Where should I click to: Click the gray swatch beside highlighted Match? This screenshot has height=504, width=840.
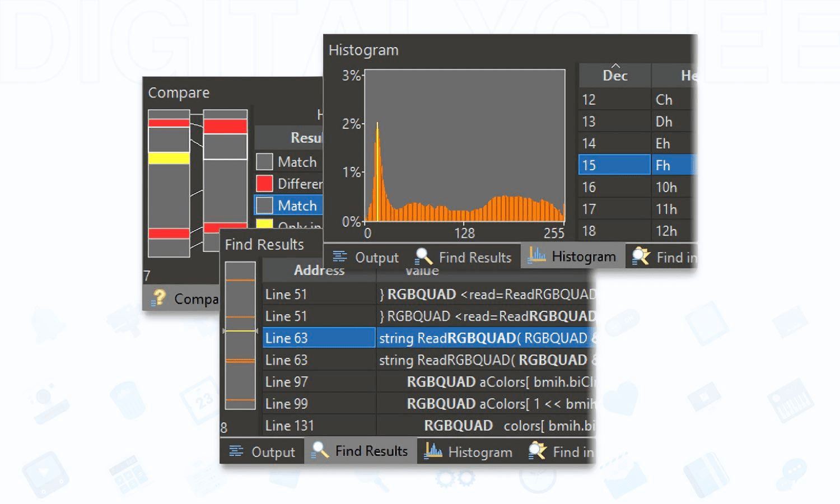coord(264,206)
